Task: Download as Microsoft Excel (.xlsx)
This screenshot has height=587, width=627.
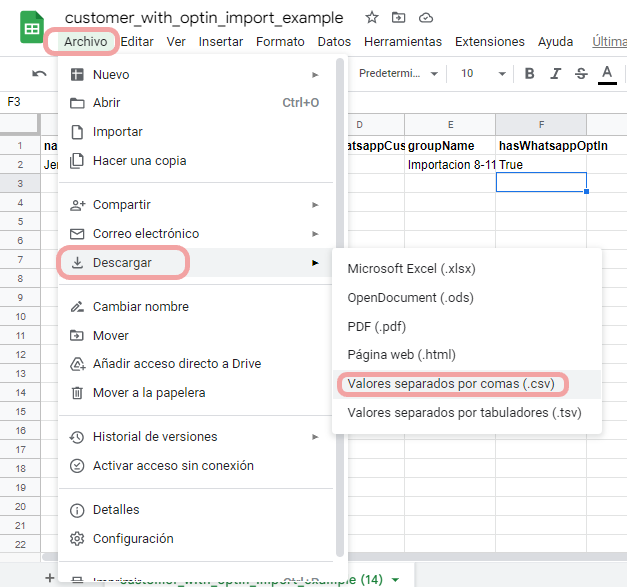Action: pos(467,269)
